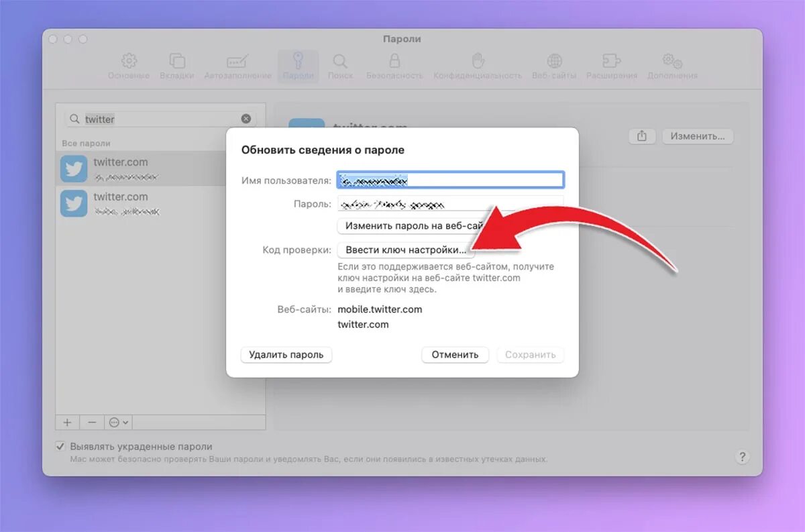The width and height of the screenshot is (805, 532).
Task: Open the Безопасность preferences tab
Action: coord(394,66)
